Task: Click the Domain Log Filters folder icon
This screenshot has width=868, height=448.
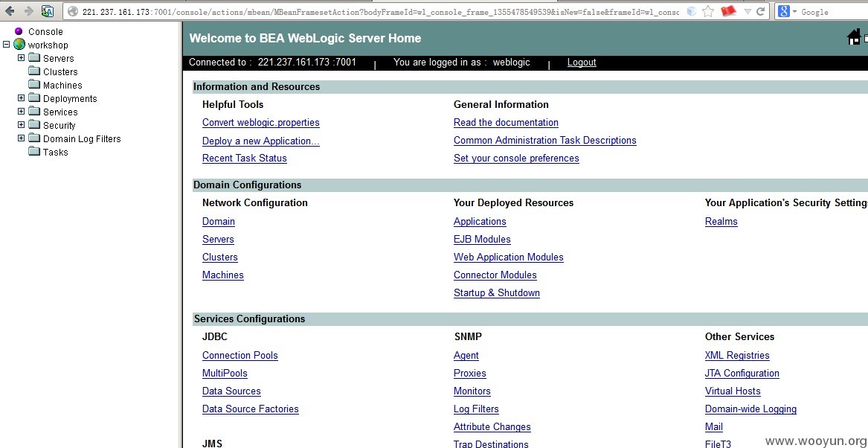Action: click(x=34, y=138)
